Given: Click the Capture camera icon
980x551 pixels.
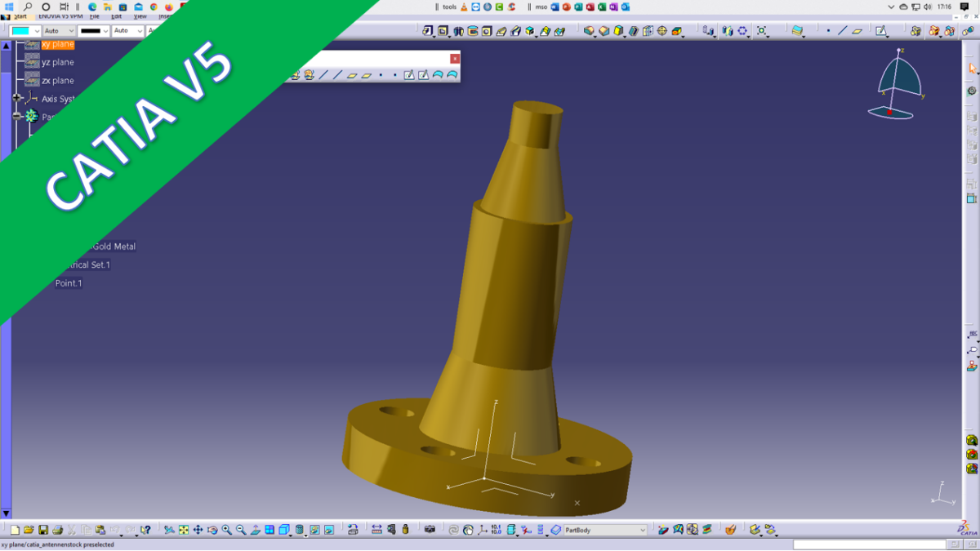Looking at the screenshot, I should pos(430,530).
